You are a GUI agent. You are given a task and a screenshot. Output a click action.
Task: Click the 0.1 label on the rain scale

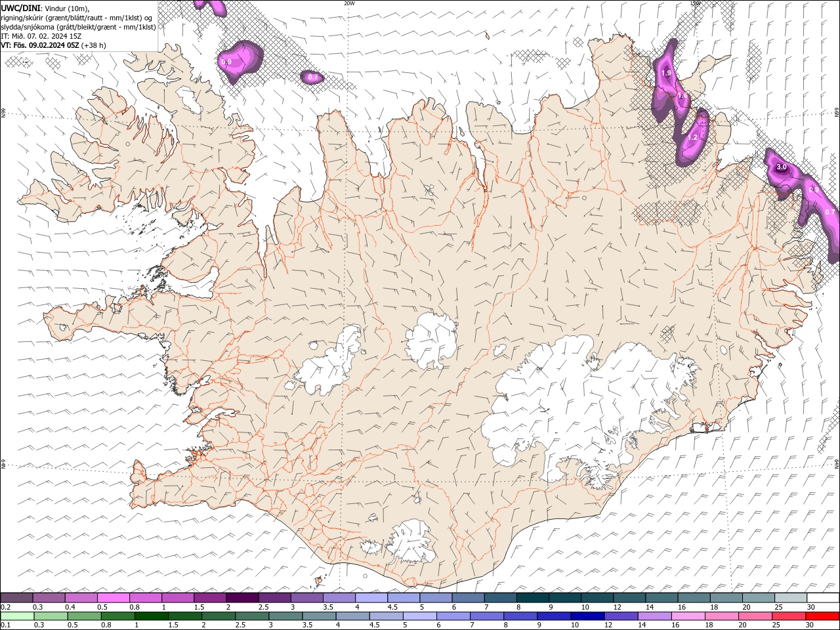[x=5, y=625]
